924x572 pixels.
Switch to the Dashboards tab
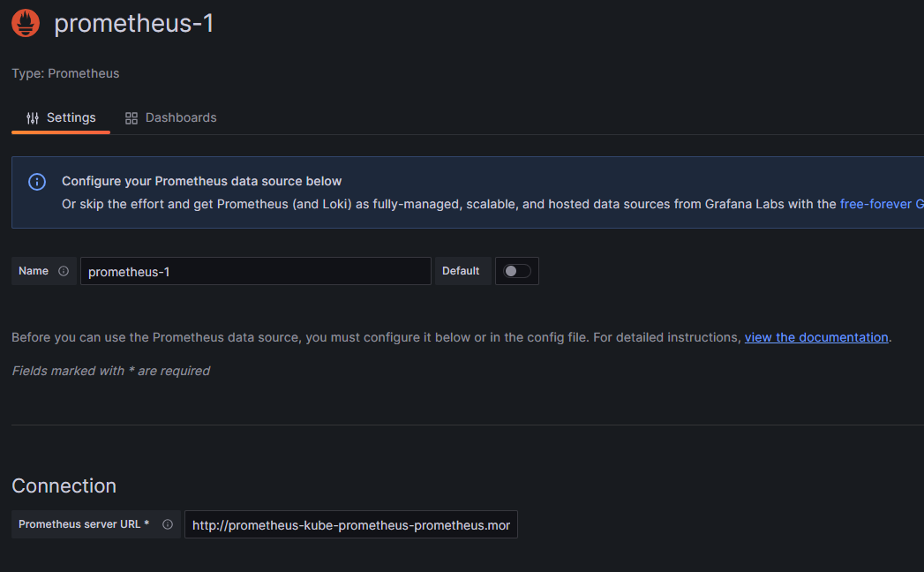point(171,118)
